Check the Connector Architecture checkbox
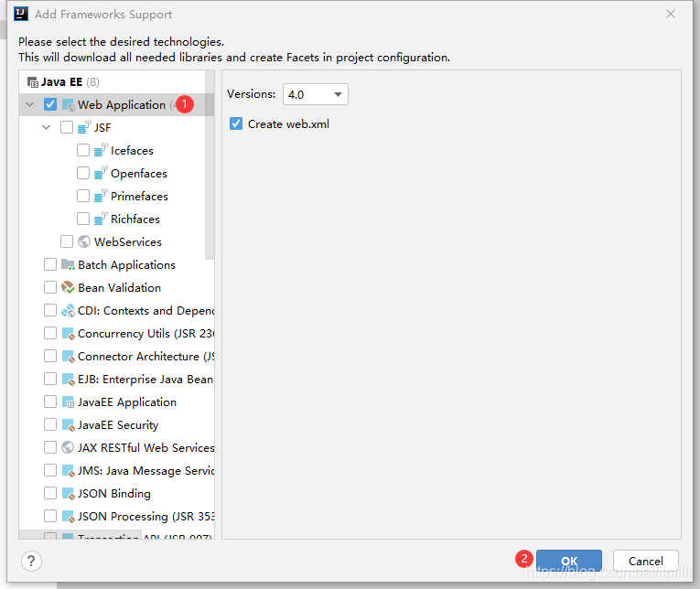Viewport: 700px width, 589px height. click(x=50, y=356)
